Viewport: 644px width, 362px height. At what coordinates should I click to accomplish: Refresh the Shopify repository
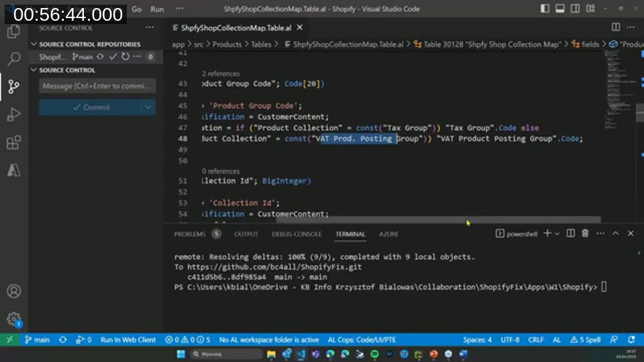125,56
